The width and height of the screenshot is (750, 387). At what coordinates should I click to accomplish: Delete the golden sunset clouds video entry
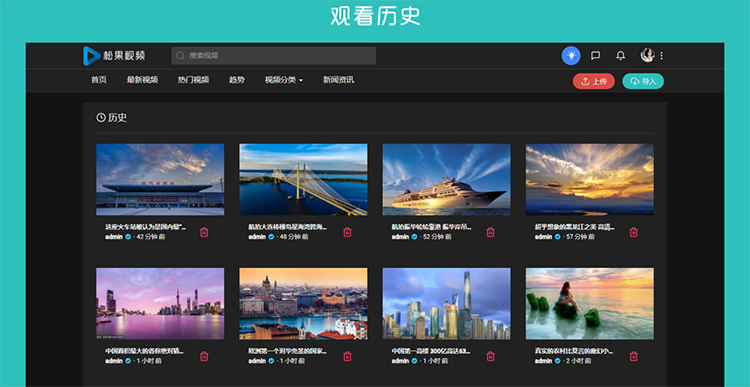pyautogui.click(x=634, y=232)
